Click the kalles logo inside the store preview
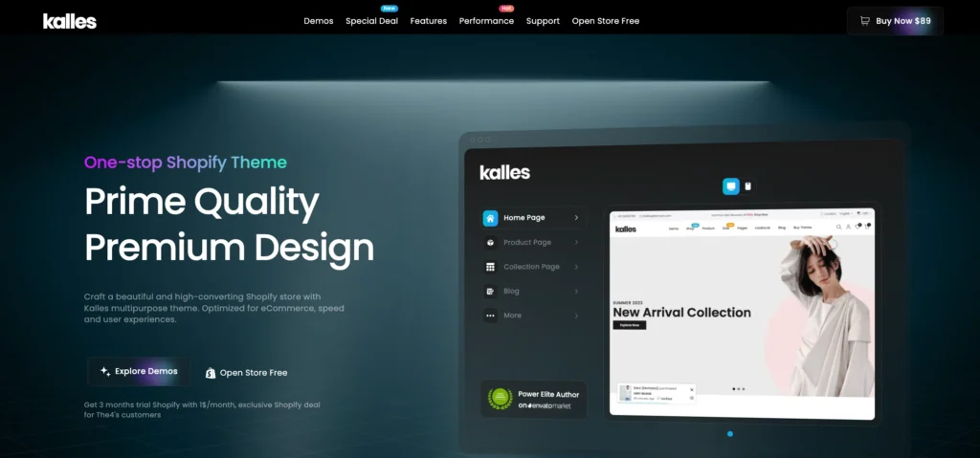980x458 pixels. [x=626, y=229]
